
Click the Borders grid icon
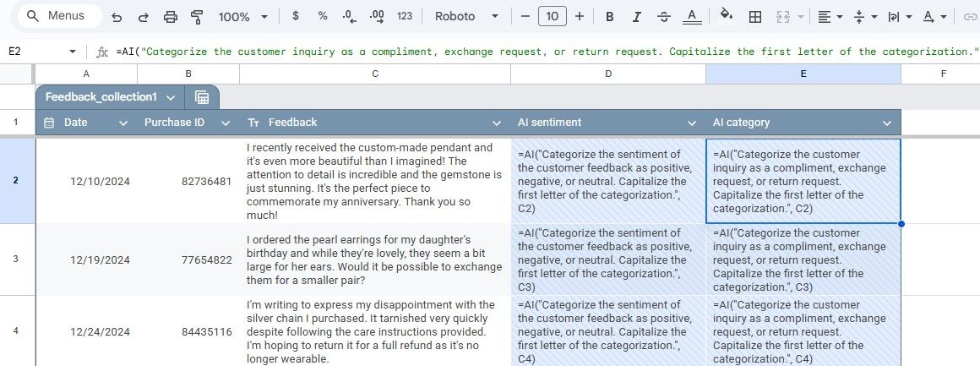[755, 17]
